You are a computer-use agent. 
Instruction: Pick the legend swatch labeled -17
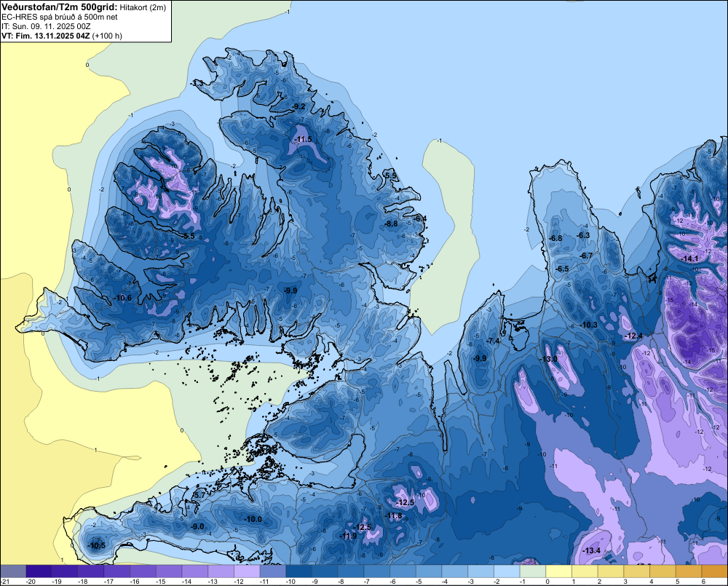point(117,571)
